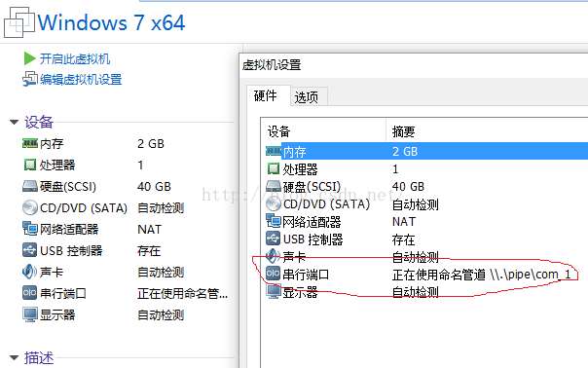Select 显示器 row text in settings dialog
Viewport: 588px width, 368px height.
301,292
